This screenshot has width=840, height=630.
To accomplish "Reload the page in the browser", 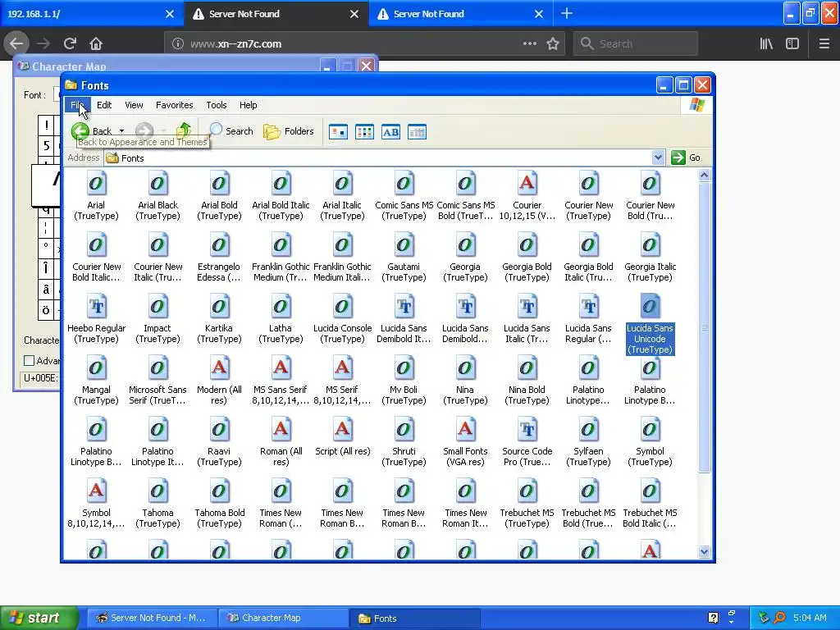I will [70, 43].
